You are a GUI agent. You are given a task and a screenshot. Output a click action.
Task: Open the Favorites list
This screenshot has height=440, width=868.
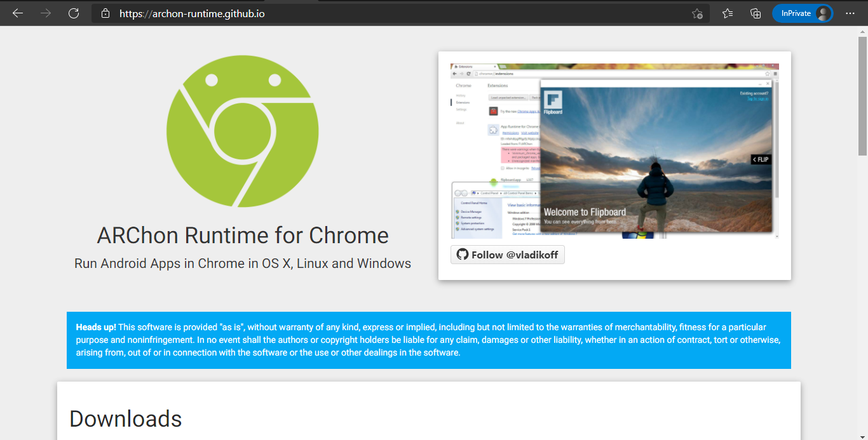728,13
